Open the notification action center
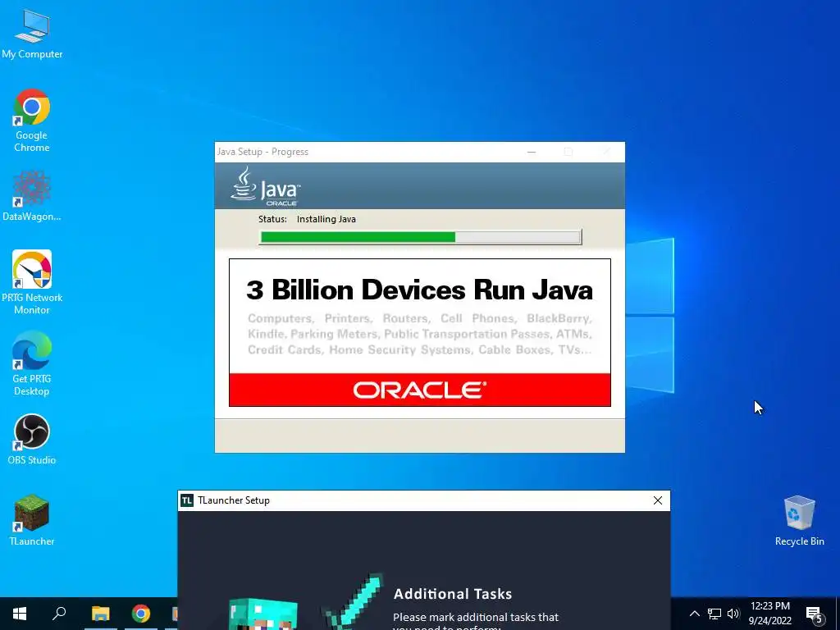The width and height of the screenshot is (840, 630). click(815, 614)
